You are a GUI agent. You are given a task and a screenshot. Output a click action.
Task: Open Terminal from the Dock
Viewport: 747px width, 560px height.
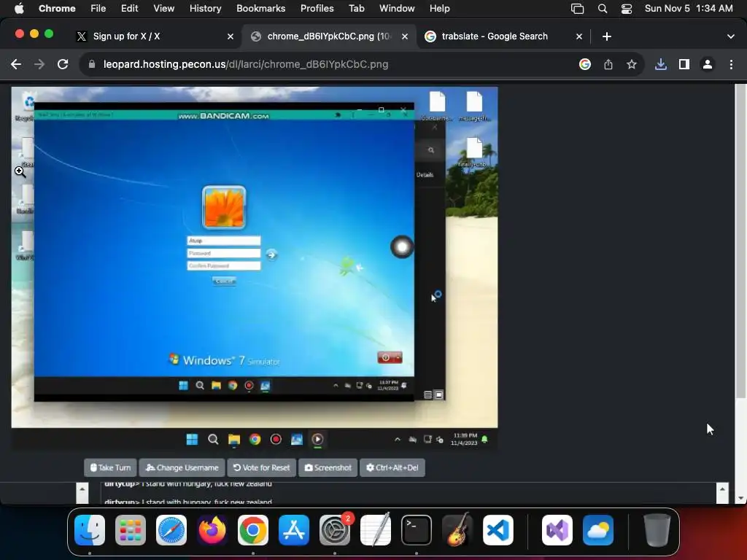417,530
